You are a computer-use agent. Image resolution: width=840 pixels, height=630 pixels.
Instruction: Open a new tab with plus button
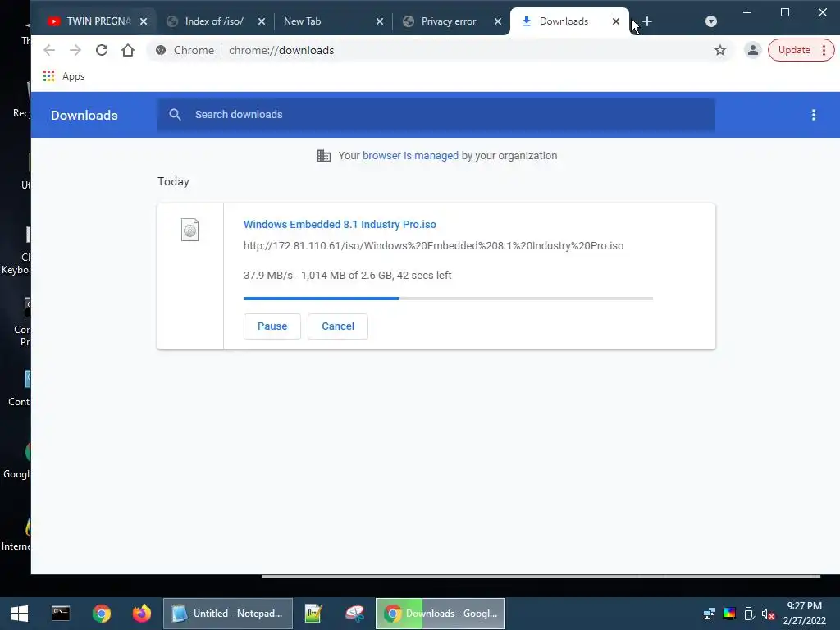(x=647, y=21)
